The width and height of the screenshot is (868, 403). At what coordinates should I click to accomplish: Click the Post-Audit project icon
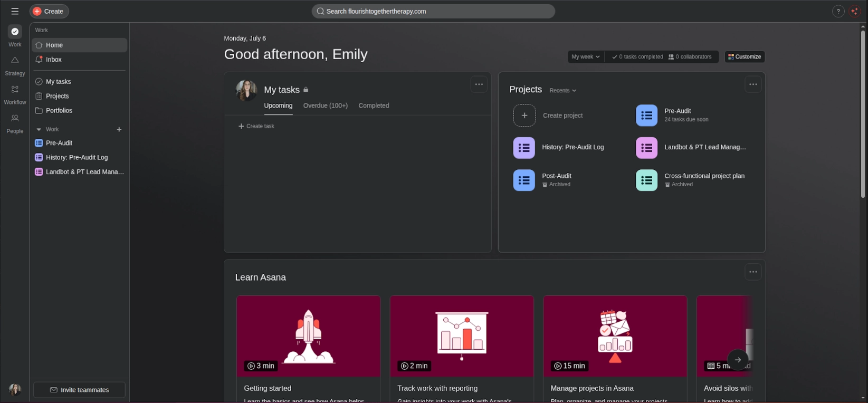(524, 180)
